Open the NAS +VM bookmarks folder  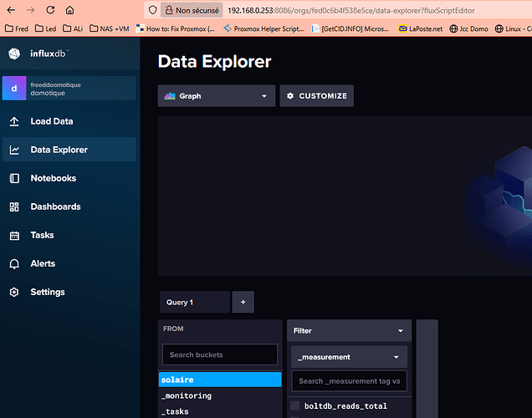(110, 28)
